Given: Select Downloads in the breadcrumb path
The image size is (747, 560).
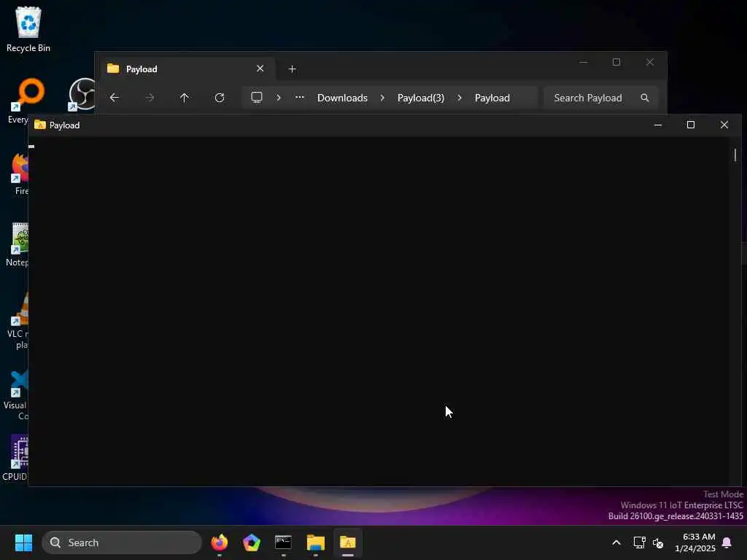Looking at the screenshot, I should [343, 98].
